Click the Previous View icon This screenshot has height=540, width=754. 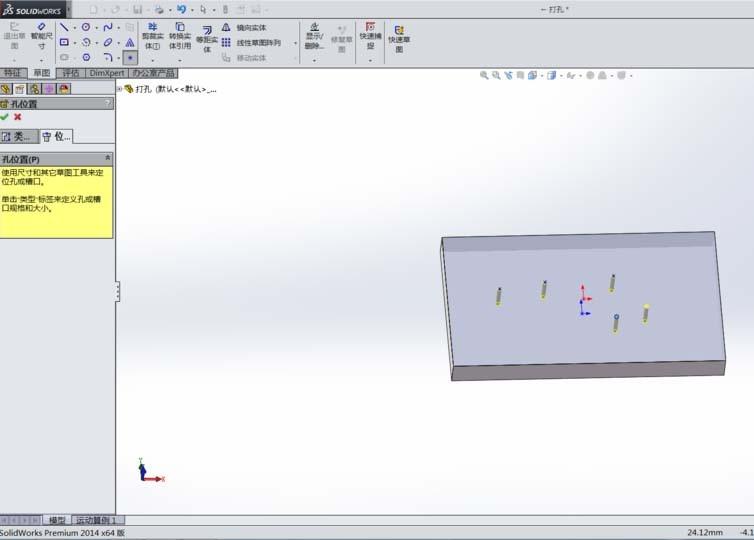point(508,75)
